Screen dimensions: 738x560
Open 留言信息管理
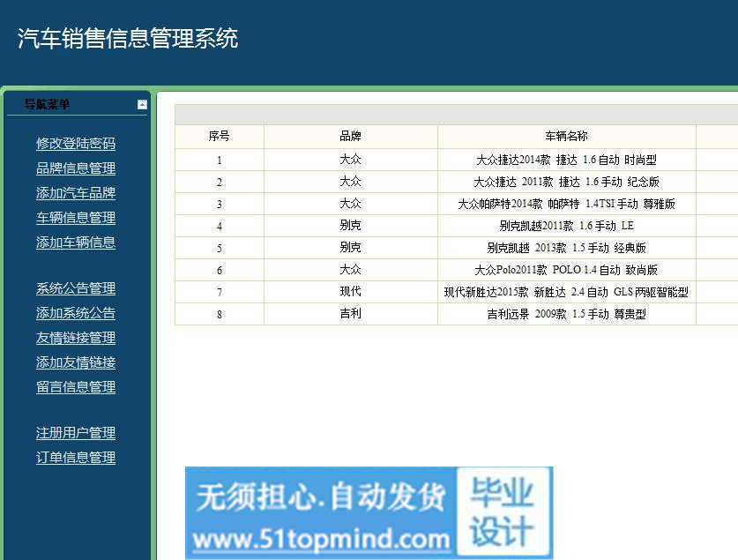click(x=76, y=387)
